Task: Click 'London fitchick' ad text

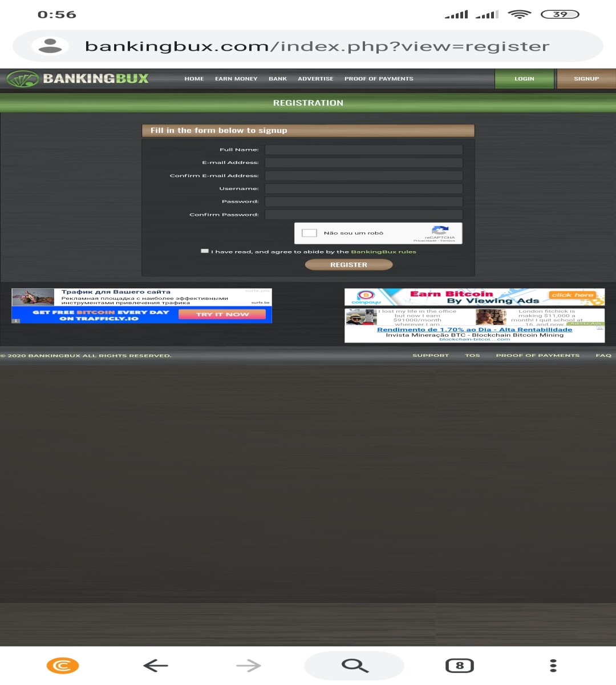Action: [546, 317]
